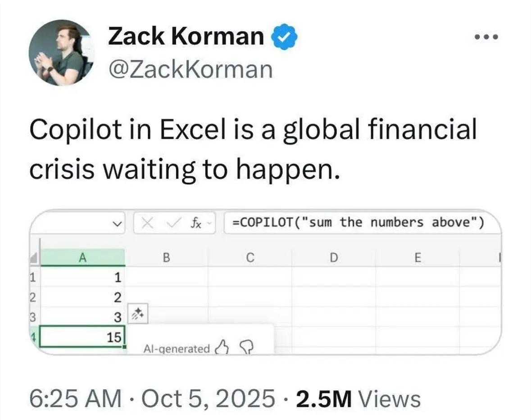Image resolution: width=531 pixels, height=420 pixels.
Task: Click the 2.5M Views count
Action: tap(358, 398)
